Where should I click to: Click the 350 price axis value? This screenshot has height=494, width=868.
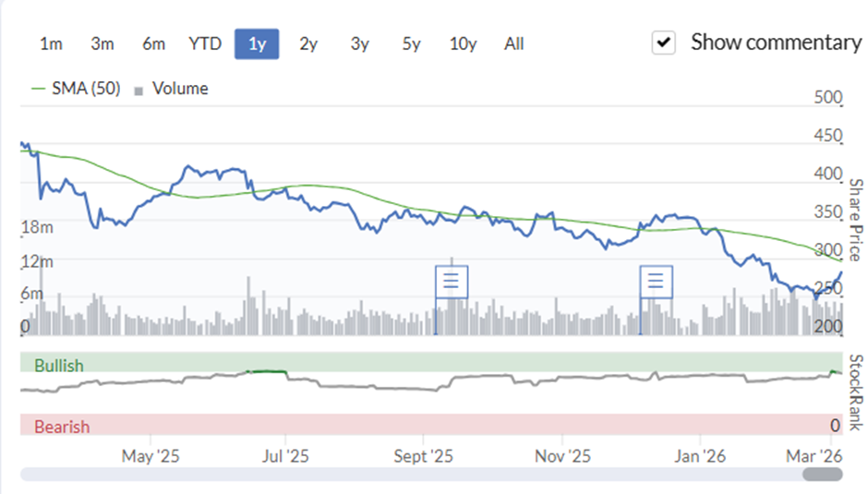click(828, 211)
